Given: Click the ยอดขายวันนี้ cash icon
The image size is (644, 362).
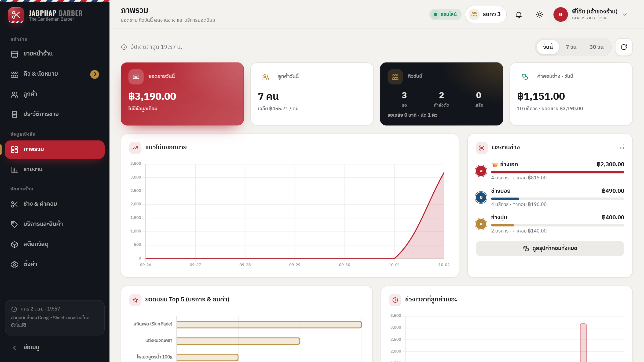Looking at the screenshot, I should [x=136, y=77].
